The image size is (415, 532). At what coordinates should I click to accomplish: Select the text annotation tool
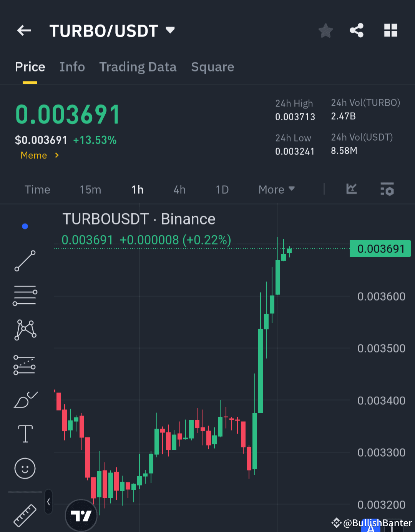click(x=25, y=434)
